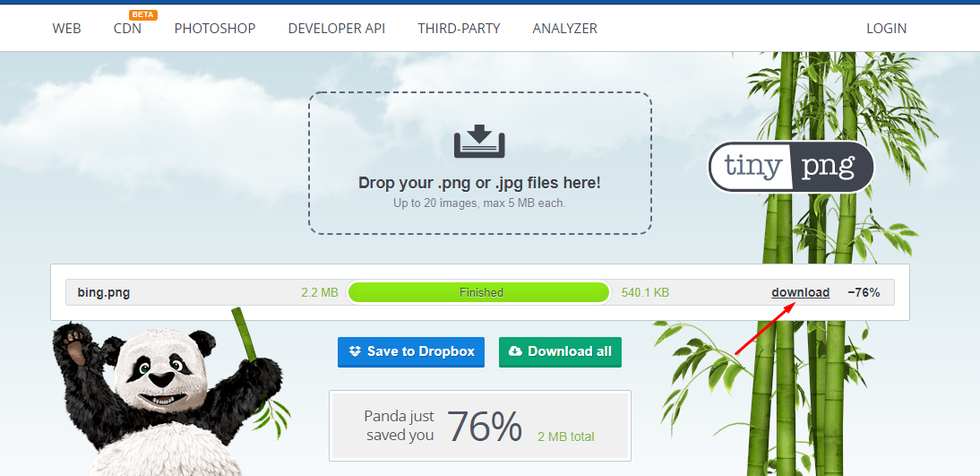Click the tinypng logo
The width and height of the screenshot is (980, 476).
pyautogui.click(x=791, y=167)
